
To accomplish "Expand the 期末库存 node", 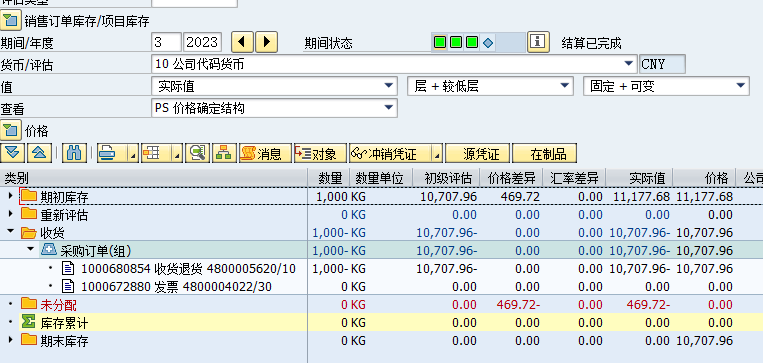I will pyautogui.click(x=11, y=339).
